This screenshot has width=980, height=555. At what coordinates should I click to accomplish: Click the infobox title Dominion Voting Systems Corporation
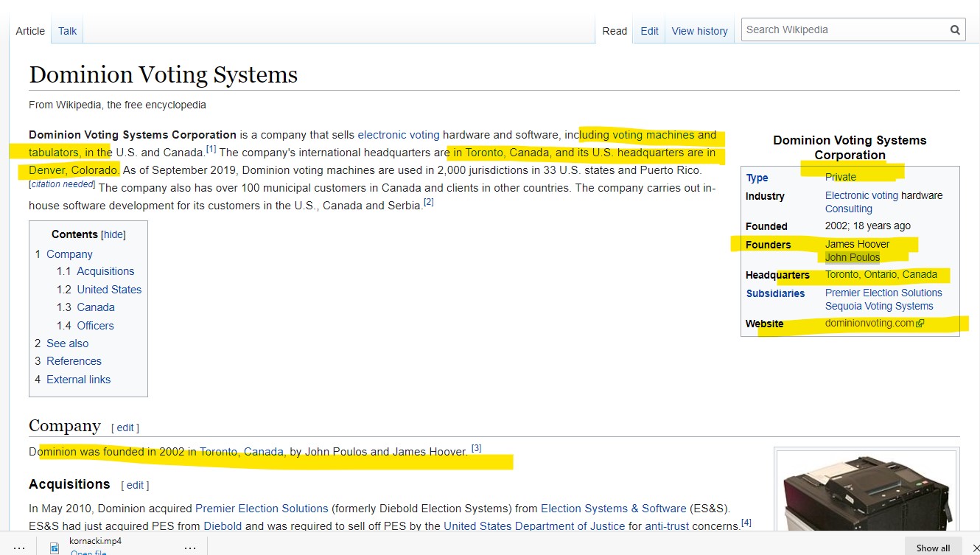[850, 147]
